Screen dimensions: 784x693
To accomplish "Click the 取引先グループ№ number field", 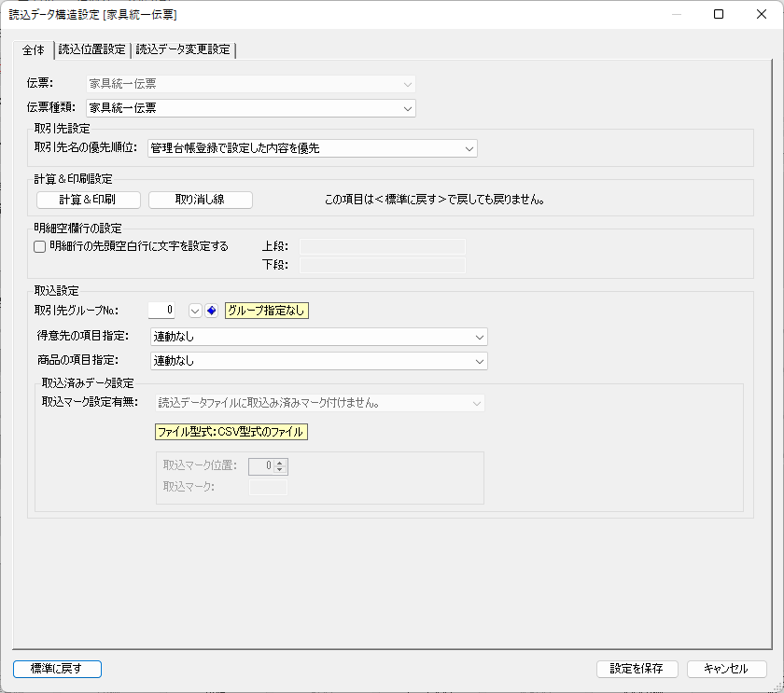I will tap(161, 311).
